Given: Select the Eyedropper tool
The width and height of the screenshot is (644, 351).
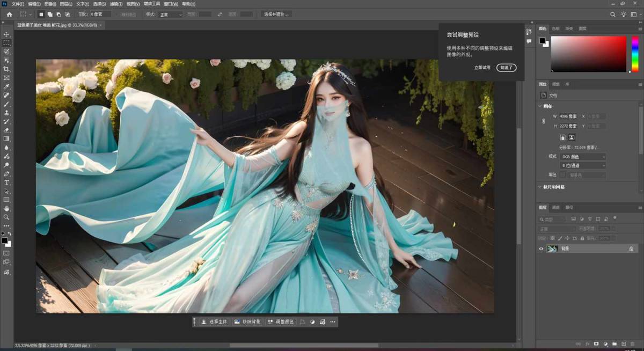Looking at the screenshot, I should [x=6, y=86].
